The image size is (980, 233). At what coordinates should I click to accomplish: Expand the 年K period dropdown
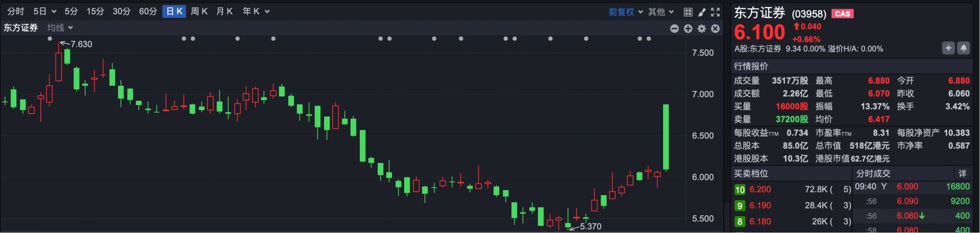point(256,11)
